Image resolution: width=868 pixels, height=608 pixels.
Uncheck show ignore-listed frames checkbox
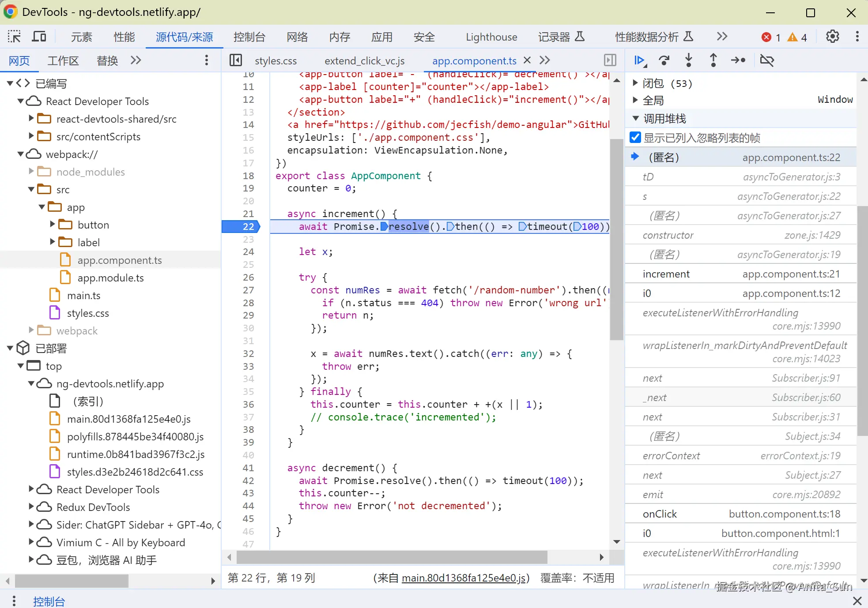635,138
